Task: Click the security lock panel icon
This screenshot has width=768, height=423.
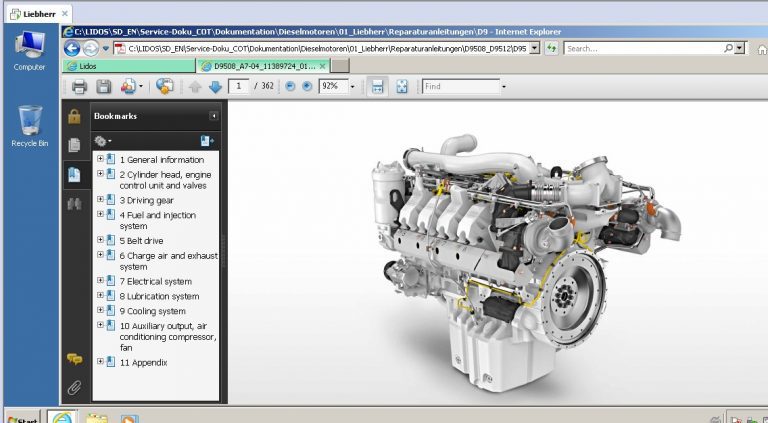Action: [74, 116]
